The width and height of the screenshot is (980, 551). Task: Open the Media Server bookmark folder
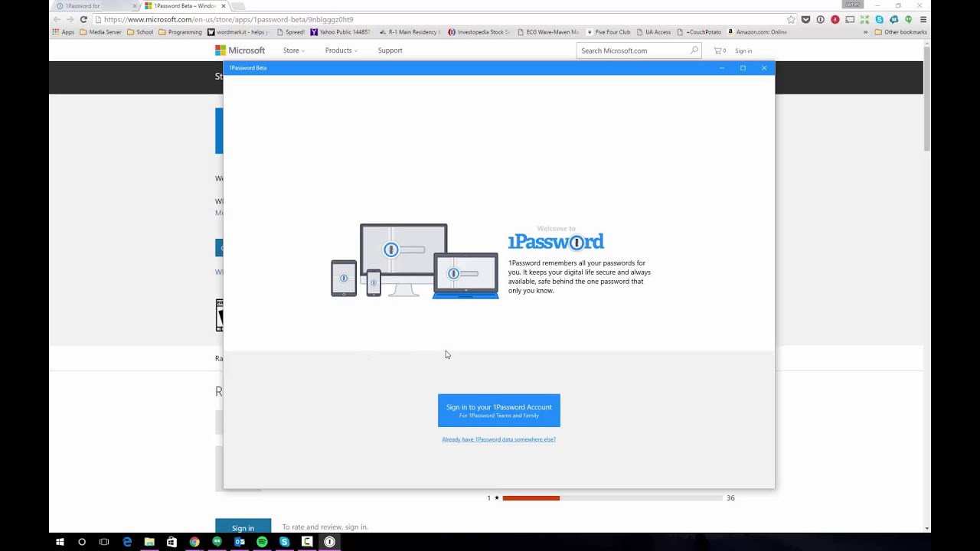pos(100,32)
